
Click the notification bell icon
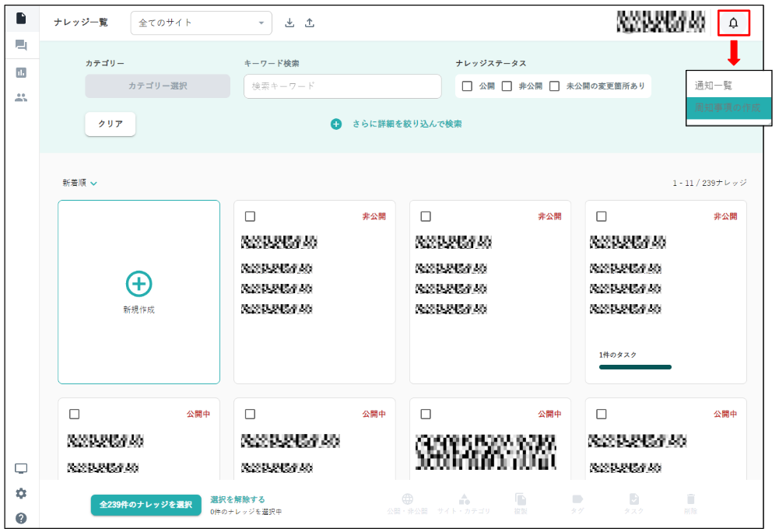click(x=733, y=23)
